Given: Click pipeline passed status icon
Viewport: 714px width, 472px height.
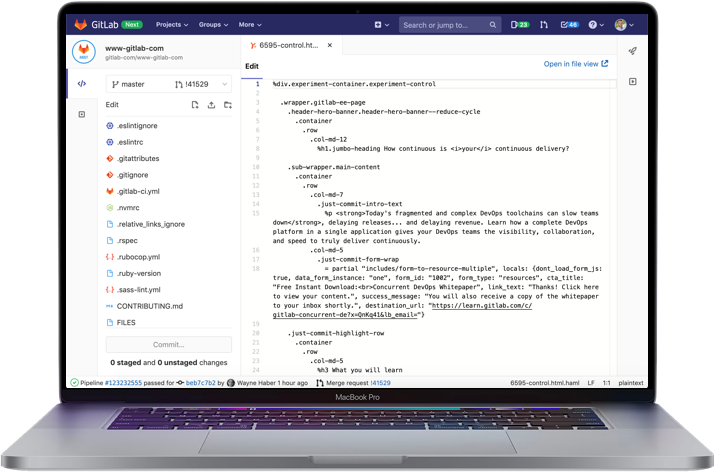Looking at the screenshot, I should pos(75,382).
